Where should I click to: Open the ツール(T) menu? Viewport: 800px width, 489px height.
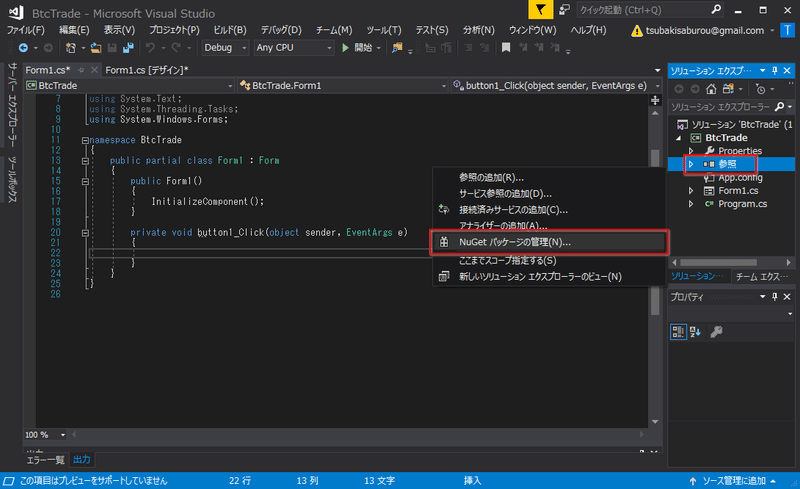384,31
